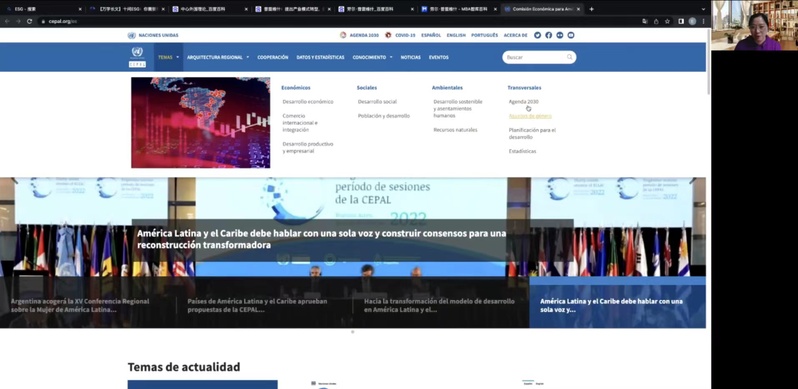Open the Datos y Estadísticas menu item
Screen dimensions: 798x389
(320, 58)
